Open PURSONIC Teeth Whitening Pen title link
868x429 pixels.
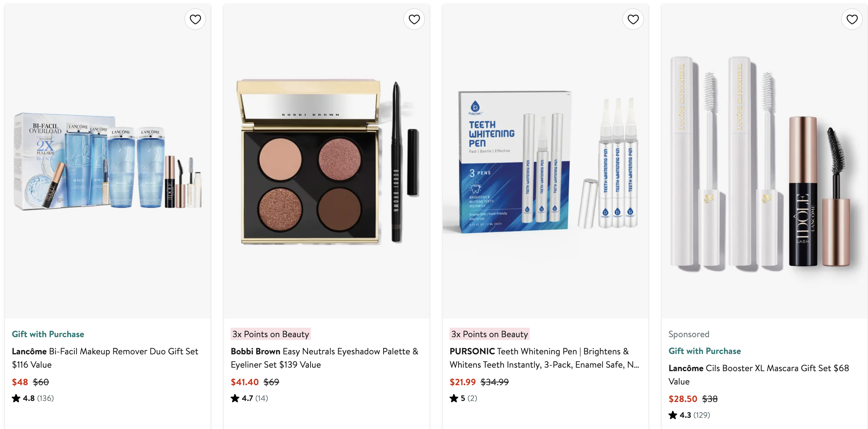[545, 358]
